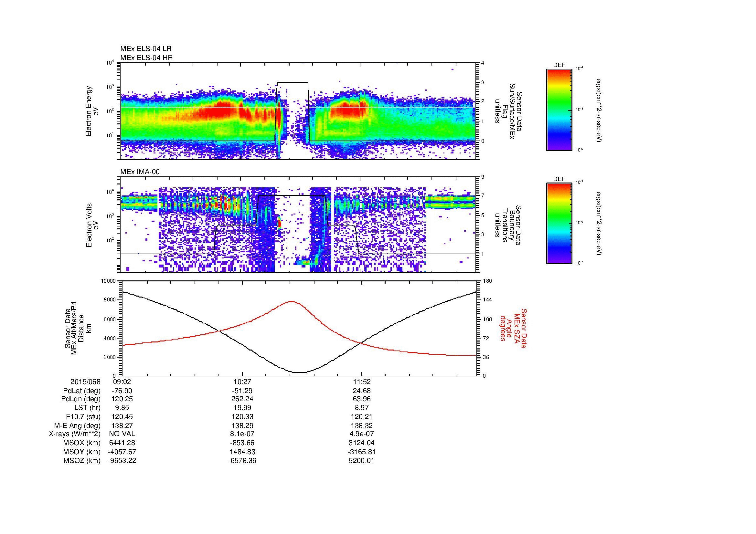Viewport: 756px width, 534px height.
Task: Click the MSOX value '-853.66'
Action: tap(242, 443)
